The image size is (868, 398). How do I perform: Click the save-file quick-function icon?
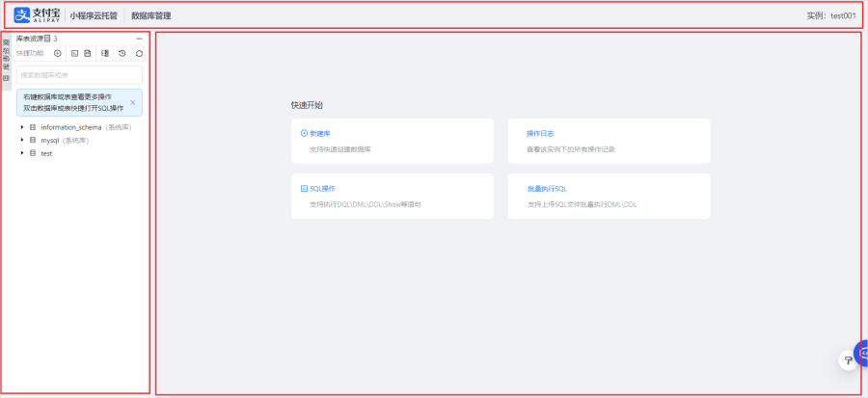(88, 53)
